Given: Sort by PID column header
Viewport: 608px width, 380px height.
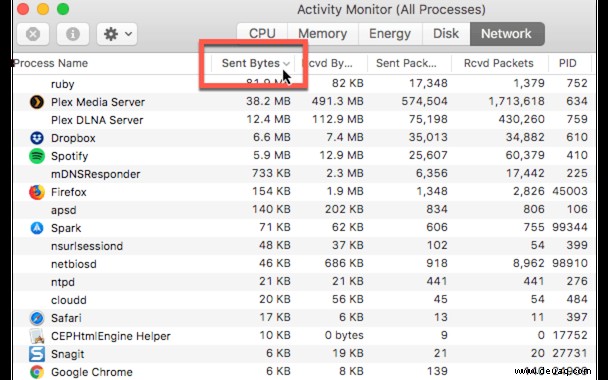Looking at the screenshot, I should tap(568, 63).
